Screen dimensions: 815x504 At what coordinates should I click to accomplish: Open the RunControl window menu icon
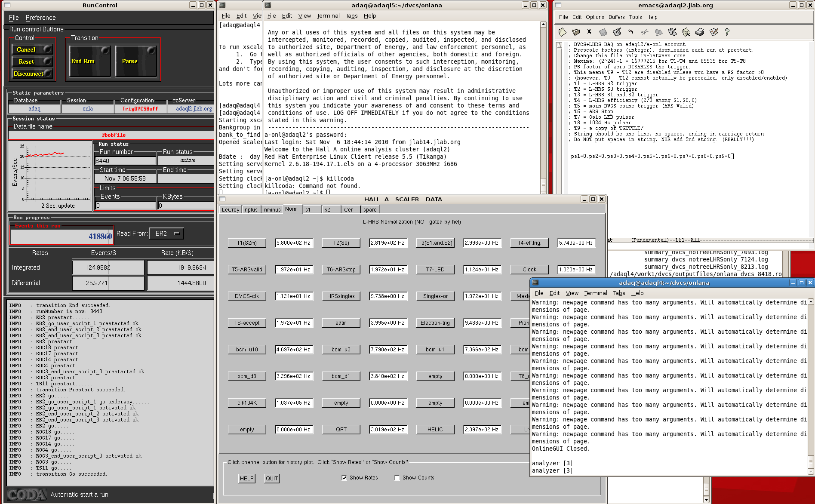(x=7, y=5)
